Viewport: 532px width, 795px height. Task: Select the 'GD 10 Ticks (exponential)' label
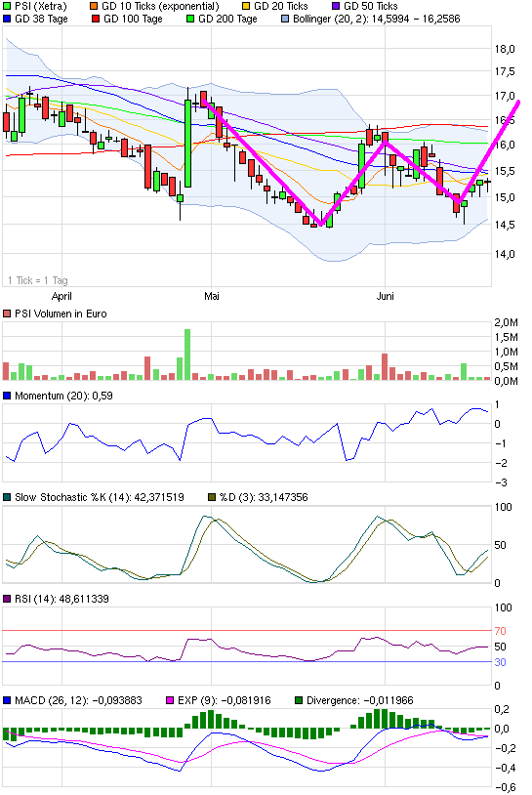[160, 7]
